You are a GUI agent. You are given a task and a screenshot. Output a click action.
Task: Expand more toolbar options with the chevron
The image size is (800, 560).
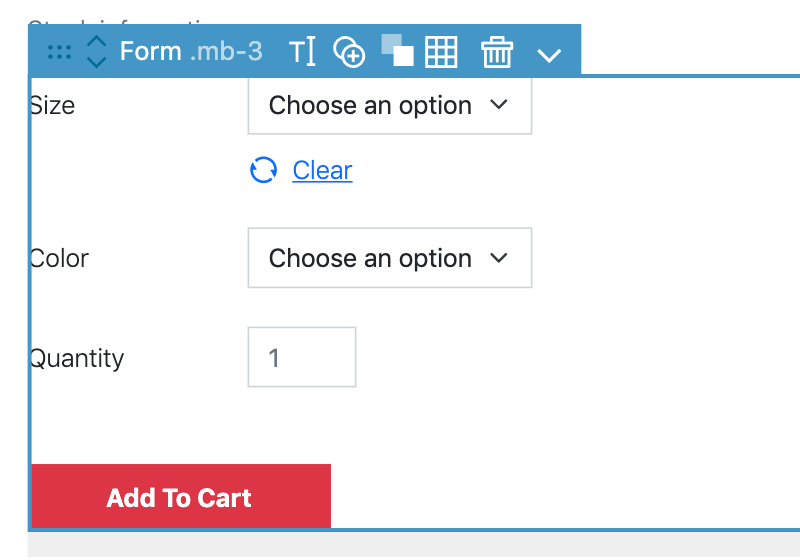pyautogui.click(x=549, y=55)
